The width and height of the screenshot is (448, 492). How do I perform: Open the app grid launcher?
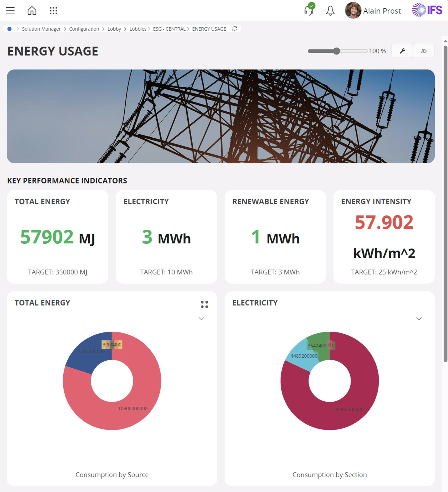[53, 11]
